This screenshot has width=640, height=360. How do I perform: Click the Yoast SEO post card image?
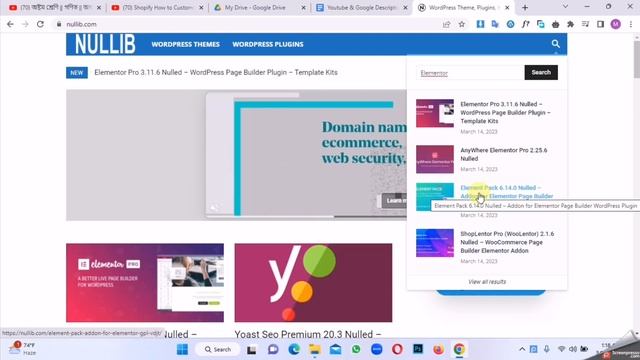tap(313, 283)
